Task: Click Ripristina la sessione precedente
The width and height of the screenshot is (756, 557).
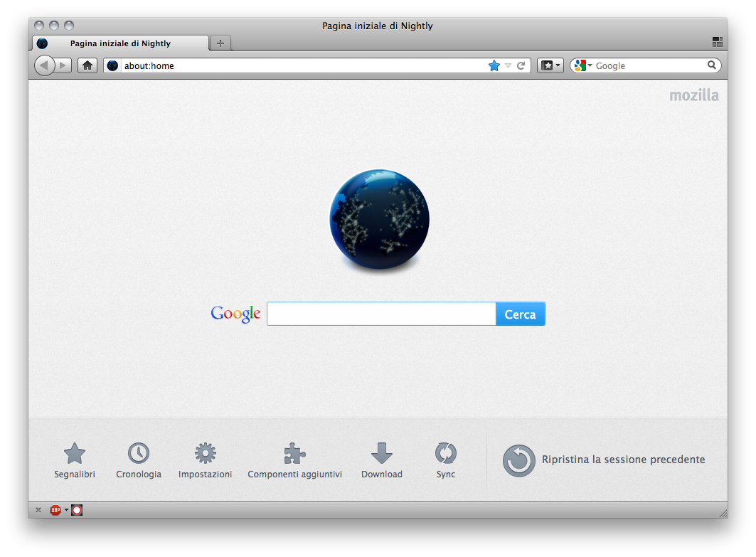Action: tap(624, 459)
